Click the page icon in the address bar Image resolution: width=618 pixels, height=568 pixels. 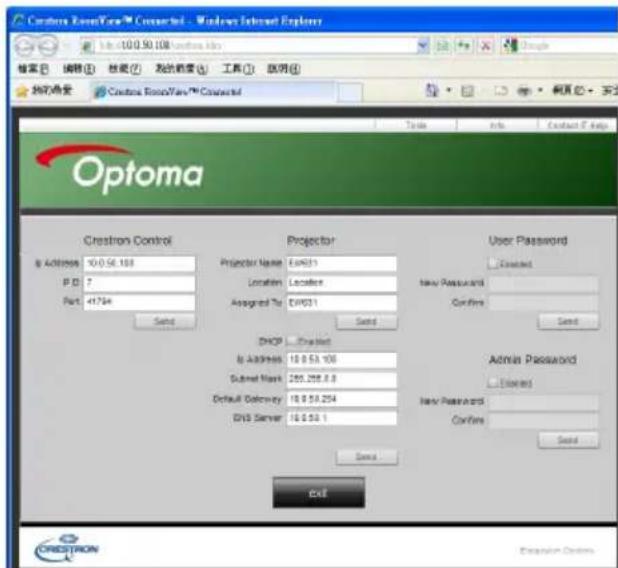pos(87,47)
